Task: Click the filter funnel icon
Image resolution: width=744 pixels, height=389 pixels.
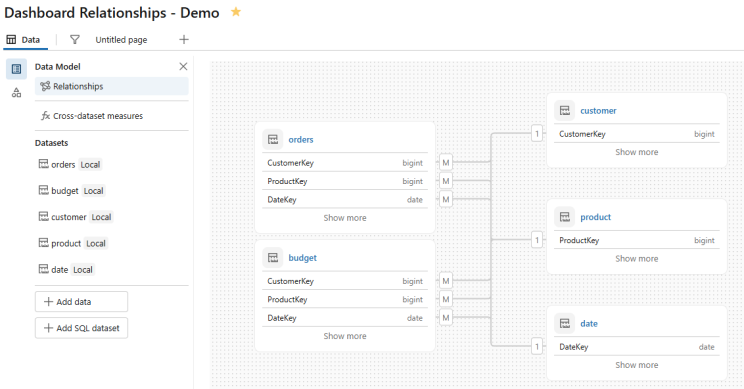Action: [74, 40]
